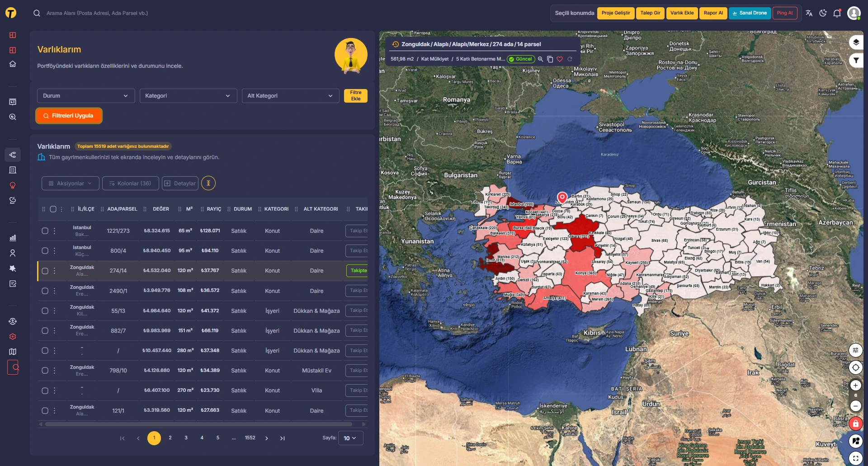Open the map settings sliders icon
Screen dimensions: 868x466
[x=855, y=350]
